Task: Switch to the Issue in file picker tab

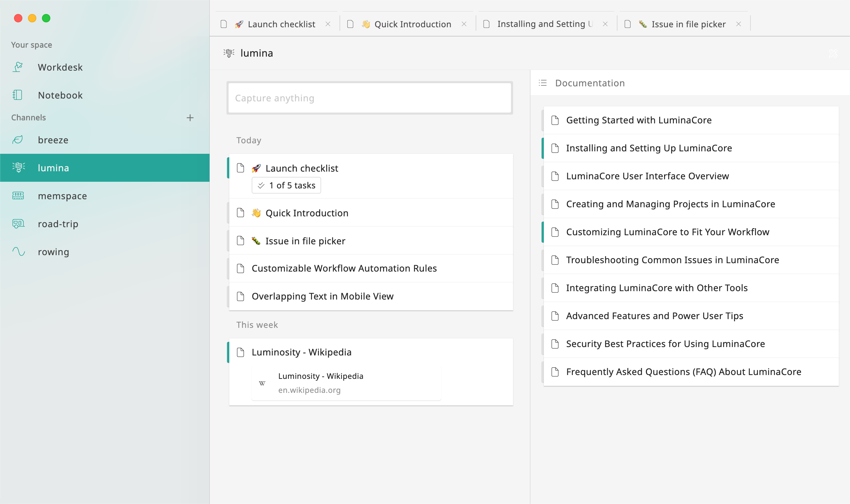Action: [x=688, y=24]
